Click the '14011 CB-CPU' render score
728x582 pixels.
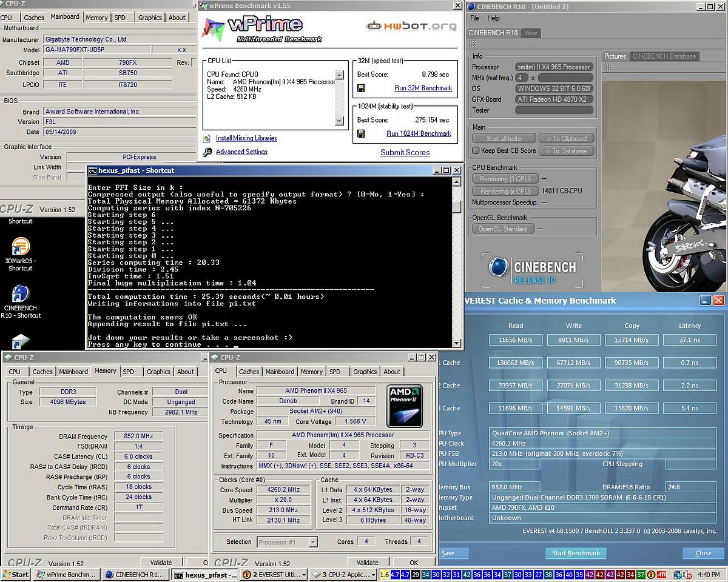[562, 191]
